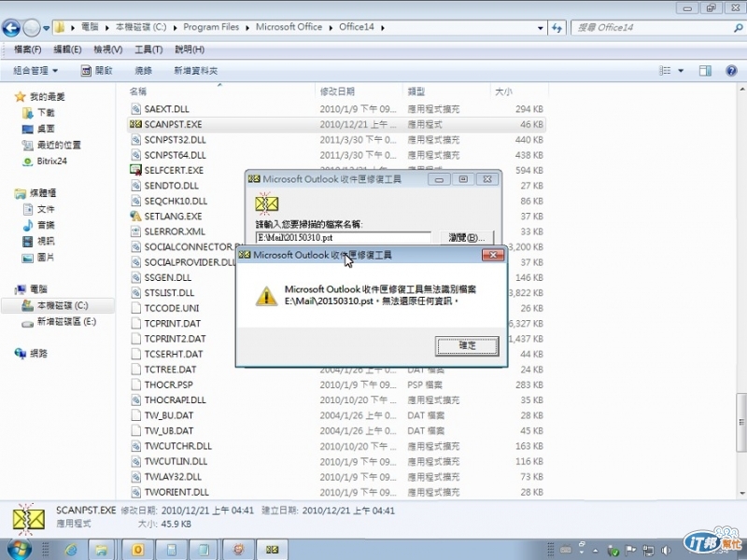
Task: Expand the 組合管理 dropdown
Action: click(35, 71)
